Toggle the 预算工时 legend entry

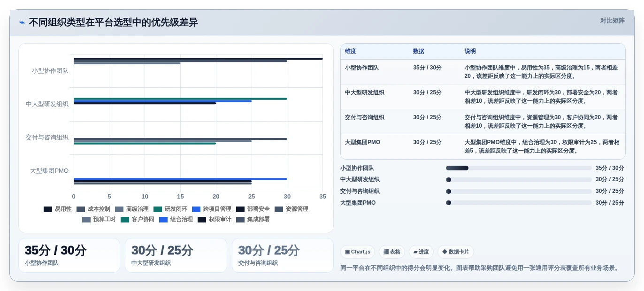pos(99,220)
